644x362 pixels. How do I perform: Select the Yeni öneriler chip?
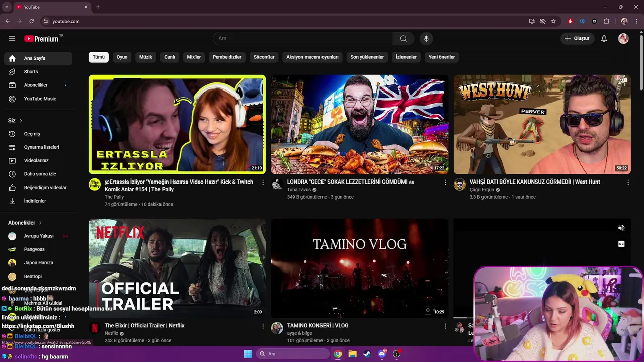click(x=442, y=57)
